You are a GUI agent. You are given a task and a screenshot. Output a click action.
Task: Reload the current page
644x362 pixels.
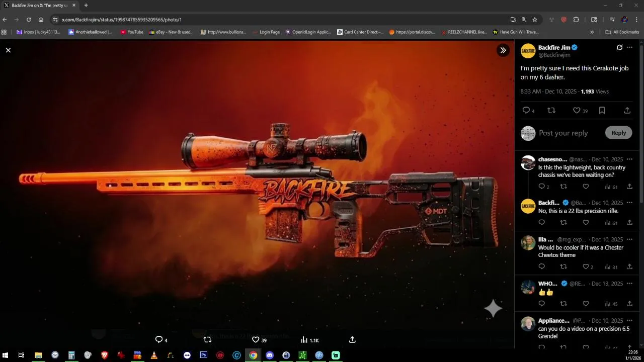coord(29,20)
